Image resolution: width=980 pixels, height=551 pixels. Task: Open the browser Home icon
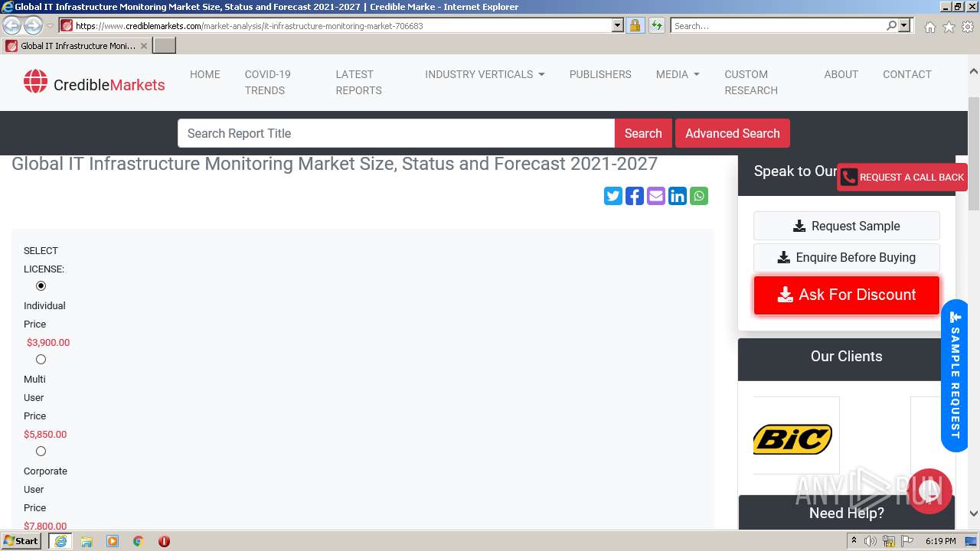[x=929, y=27]
